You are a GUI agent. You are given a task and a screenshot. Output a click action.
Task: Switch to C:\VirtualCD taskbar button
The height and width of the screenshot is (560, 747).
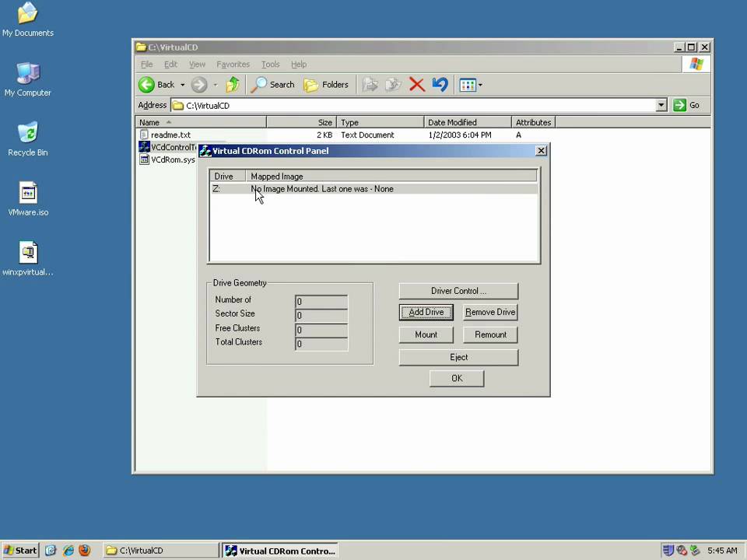coord(161,551)
